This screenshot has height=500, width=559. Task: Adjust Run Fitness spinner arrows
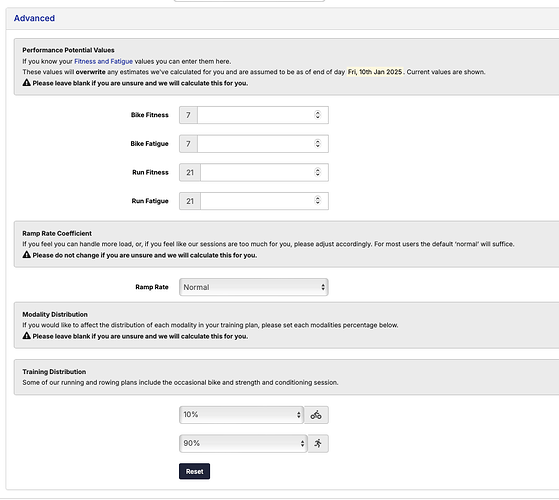tap(317, 172)
